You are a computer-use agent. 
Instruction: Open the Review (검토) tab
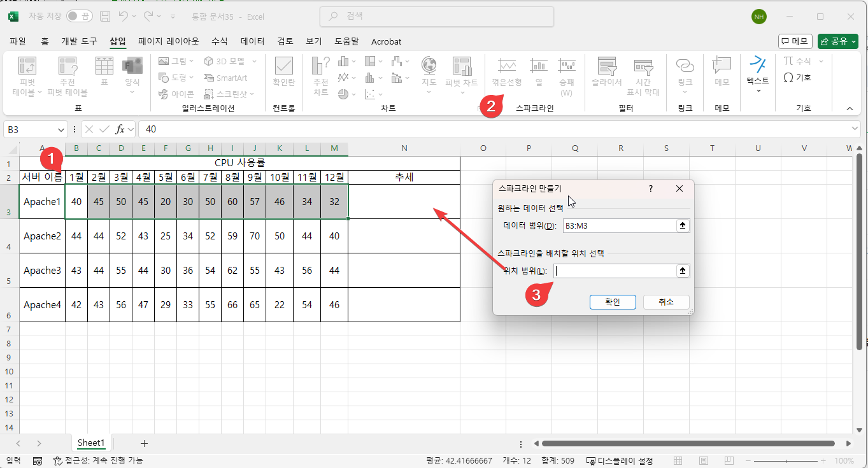pyautogui.click(x=285, y=41)
